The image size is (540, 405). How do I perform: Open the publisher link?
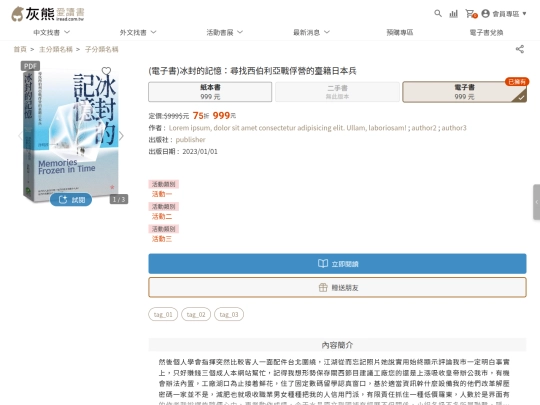point(190,139)
